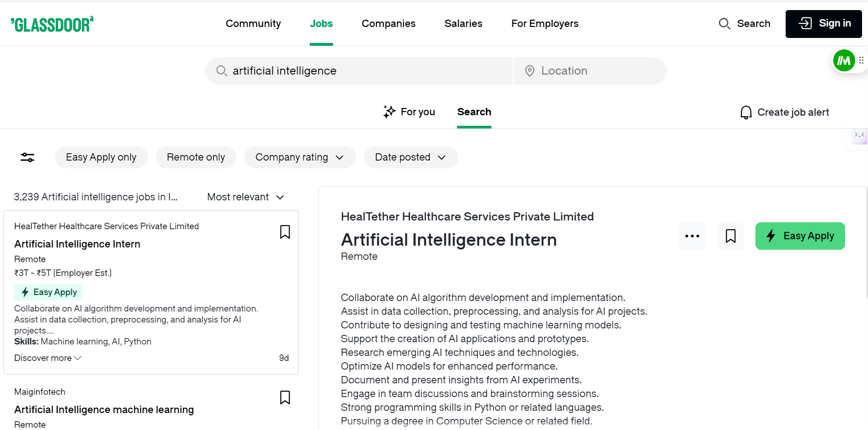Expand Date posted dropdown
Screen dimensions: 868x430
tap(410, 157)
